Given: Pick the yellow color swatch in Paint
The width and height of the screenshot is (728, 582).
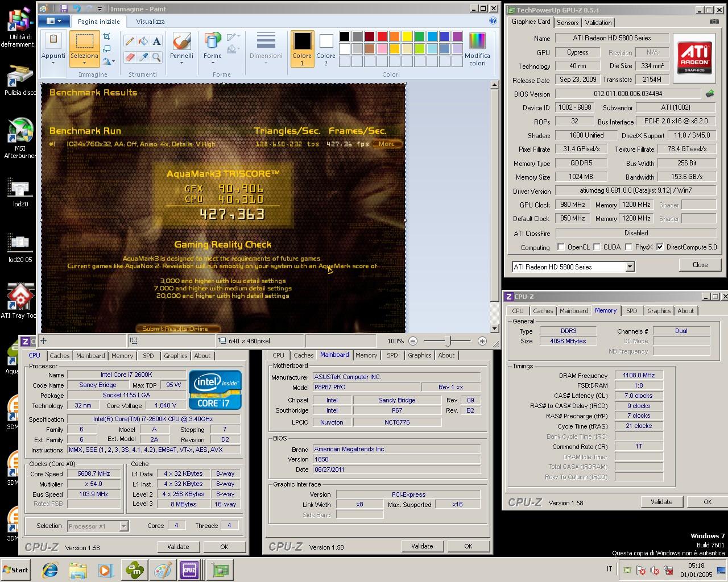Looking at the screenshot, I should (x=407, y=36).
